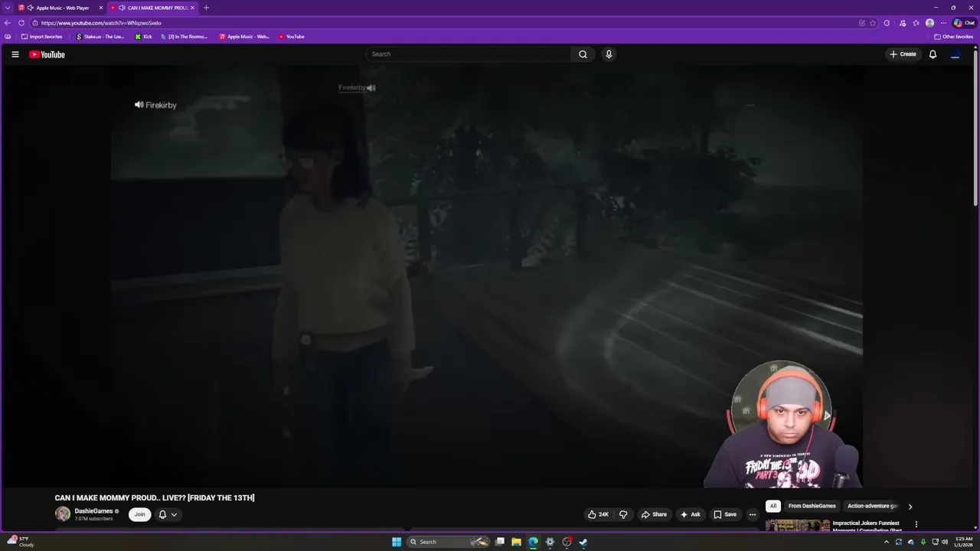Search with your voice microphone icon

(x=609, y=54)
